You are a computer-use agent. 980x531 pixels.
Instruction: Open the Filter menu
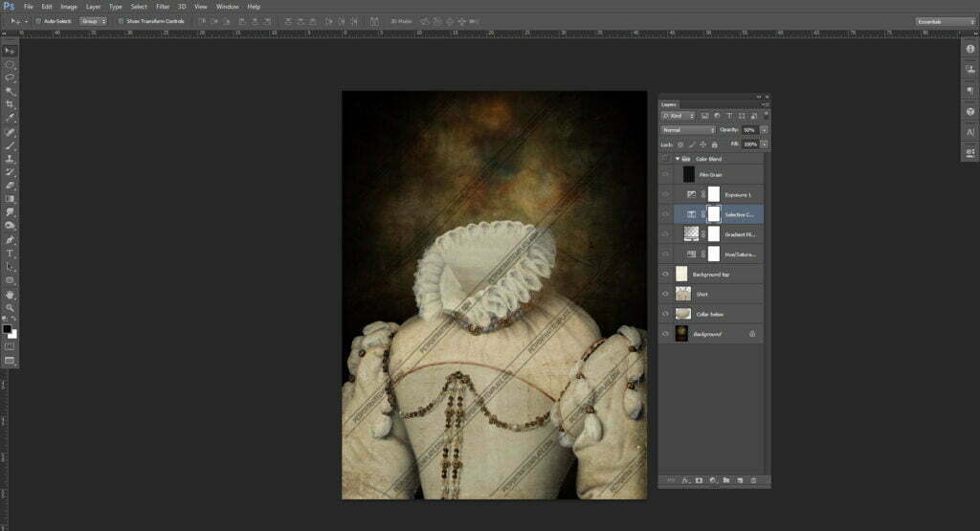[163, 6]
